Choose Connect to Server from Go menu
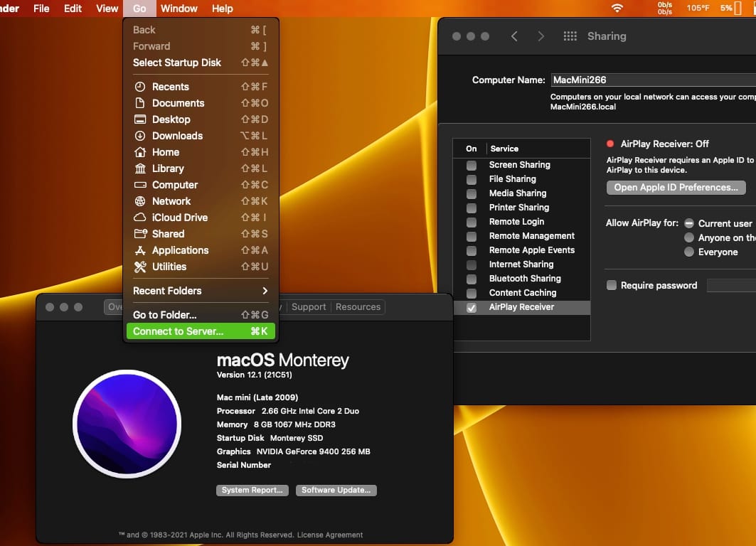The width and height of the screenshot is (756, 546). coord(201,331)
